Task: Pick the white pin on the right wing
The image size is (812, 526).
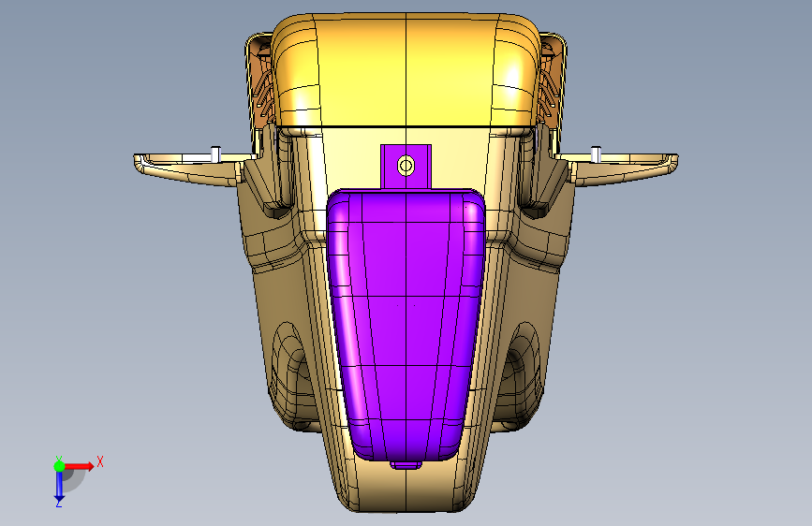Action: pos(596,153)
